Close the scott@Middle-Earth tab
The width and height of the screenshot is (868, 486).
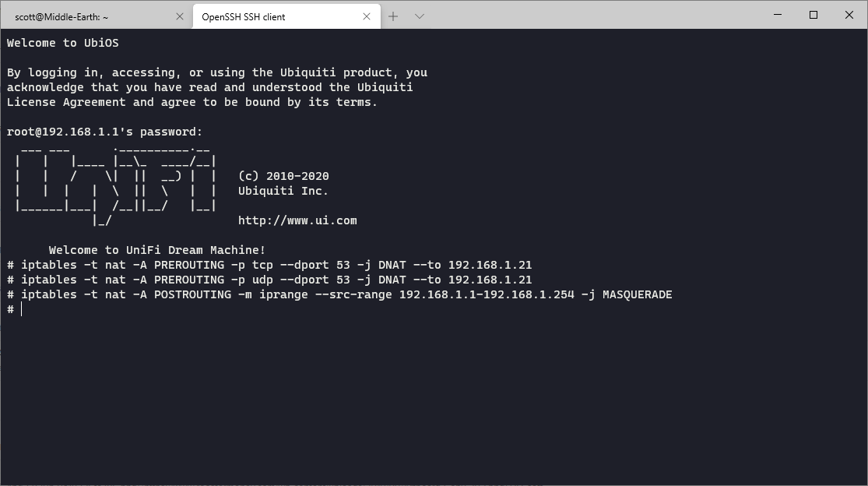click(180, 16)
